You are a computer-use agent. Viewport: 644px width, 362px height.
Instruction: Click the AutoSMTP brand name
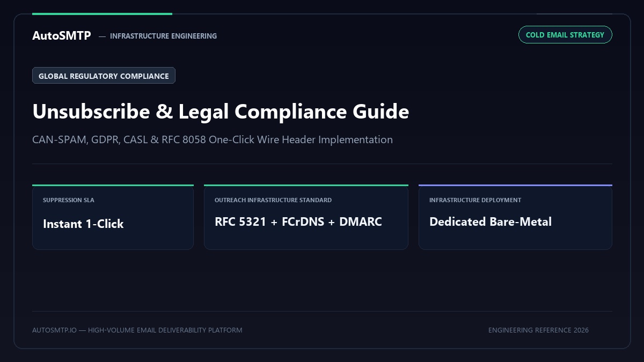pos(62,36)
